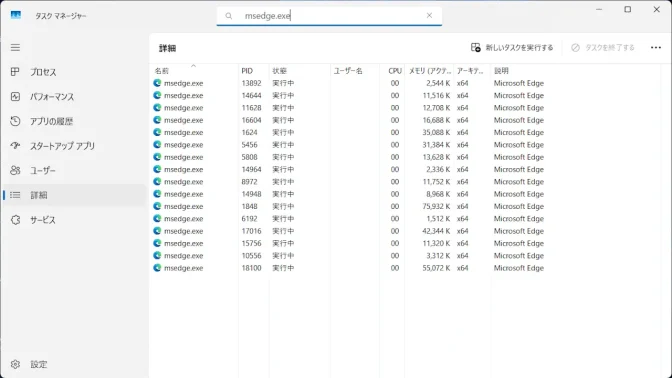Image resolution: width=672 pixels, height=378 pixels.
Task: Click memory value 35,088 K
Action: click(x=436, y=132)
